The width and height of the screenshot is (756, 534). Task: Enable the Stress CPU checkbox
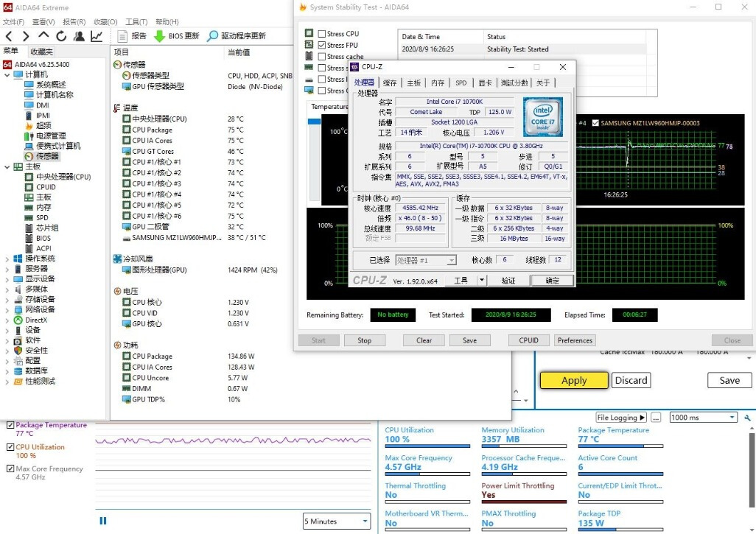click(322, 34)
